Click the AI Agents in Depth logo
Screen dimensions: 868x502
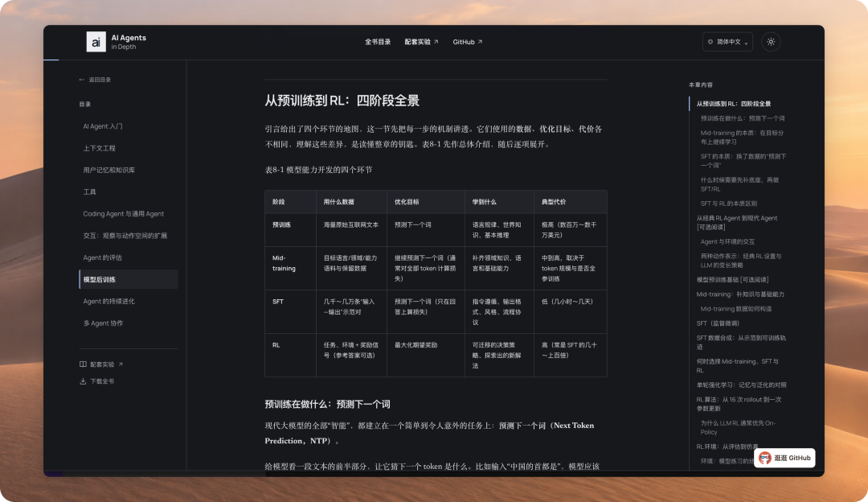(117, 42)
